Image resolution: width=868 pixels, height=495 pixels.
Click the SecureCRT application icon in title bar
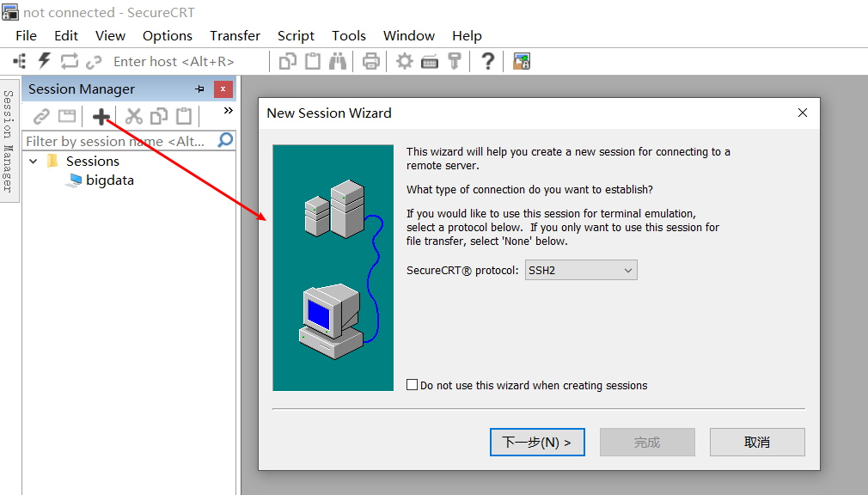tap(10, 12)
